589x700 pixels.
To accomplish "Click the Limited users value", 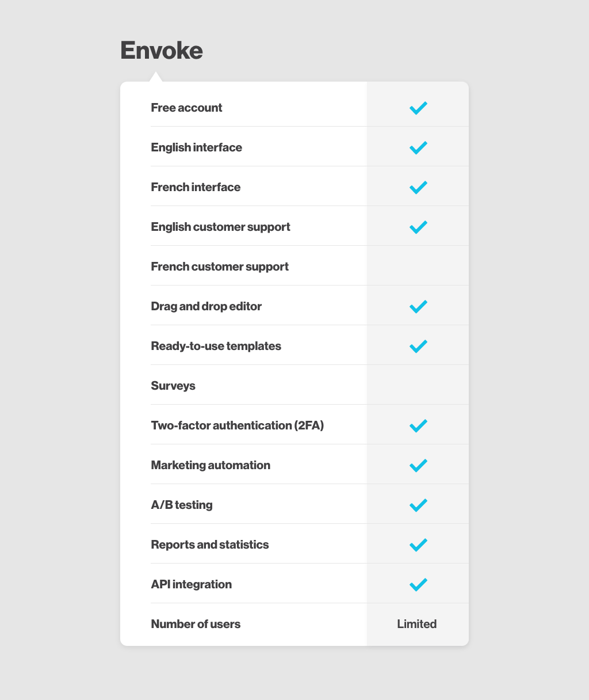I will 417,624.
